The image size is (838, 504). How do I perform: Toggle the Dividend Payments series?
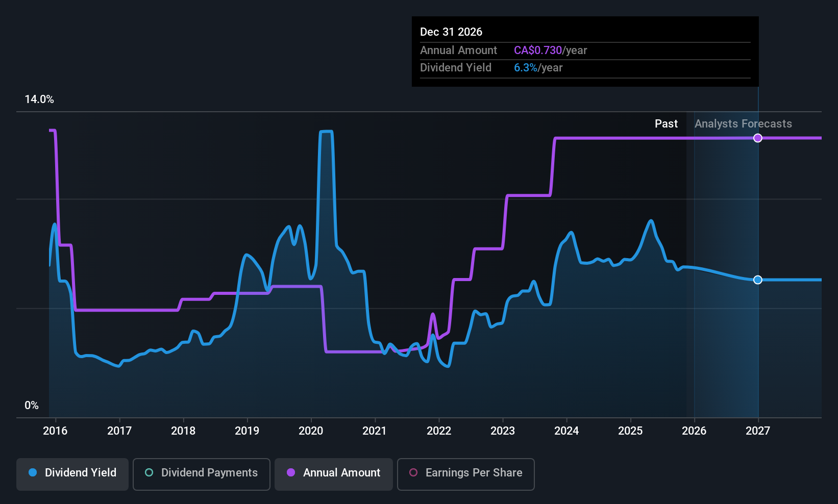coord(201,473)
